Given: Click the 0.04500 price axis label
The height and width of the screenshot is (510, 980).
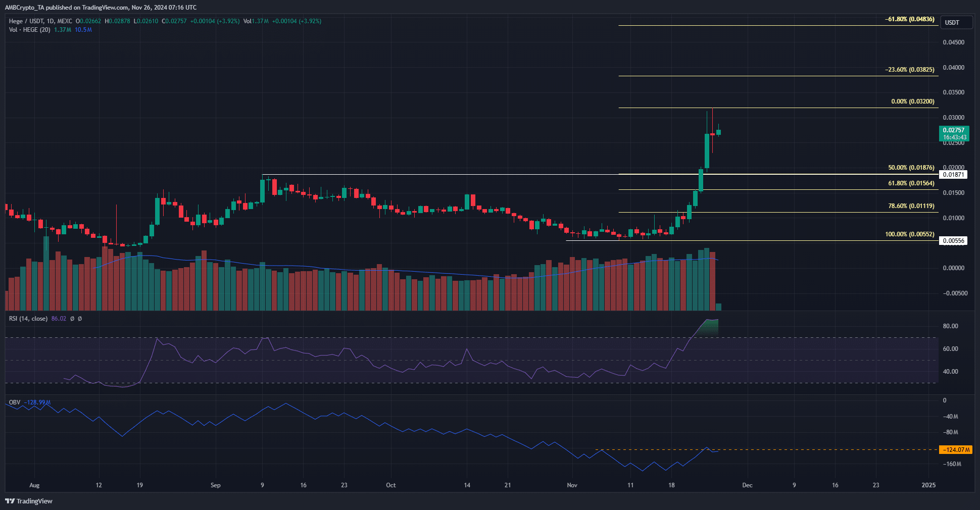Looking at the screenshot, I should 954,42.
